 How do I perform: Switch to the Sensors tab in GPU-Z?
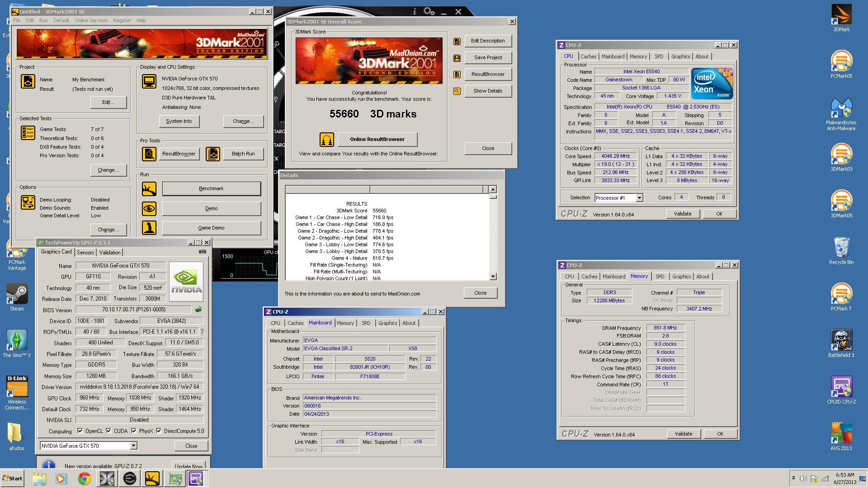[x=85, y=253]
